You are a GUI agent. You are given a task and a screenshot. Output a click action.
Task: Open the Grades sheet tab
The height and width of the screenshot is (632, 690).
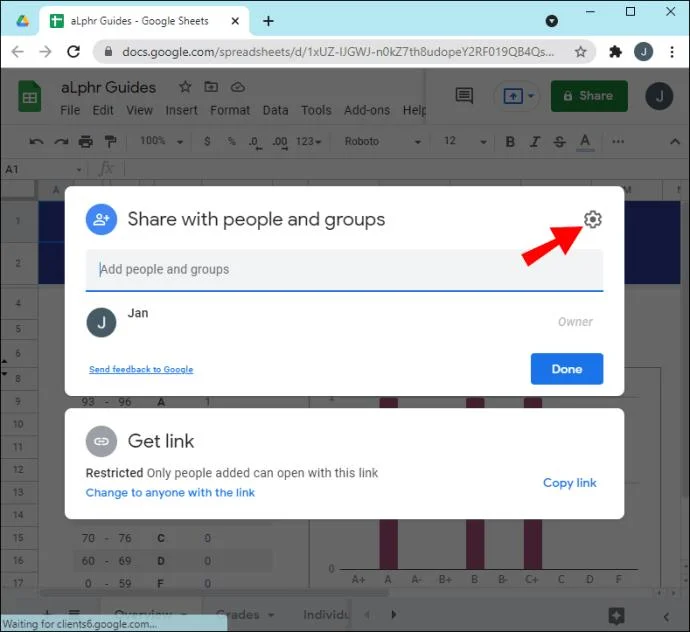pos(245,614)
